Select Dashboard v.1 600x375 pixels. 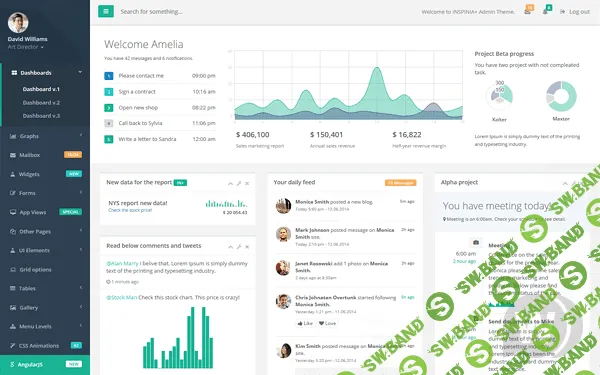(x=41, y=89)
